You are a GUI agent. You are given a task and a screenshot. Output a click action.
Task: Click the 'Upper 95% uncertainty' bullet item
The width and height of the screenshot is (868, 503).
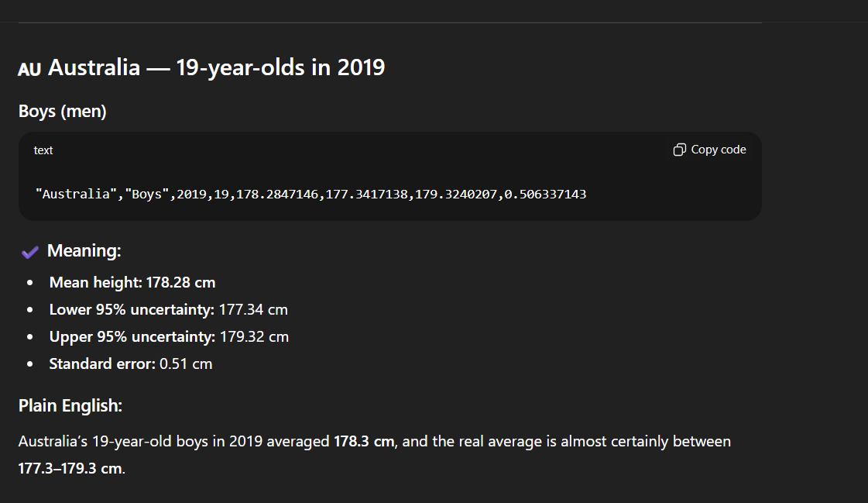click(168, 336)
